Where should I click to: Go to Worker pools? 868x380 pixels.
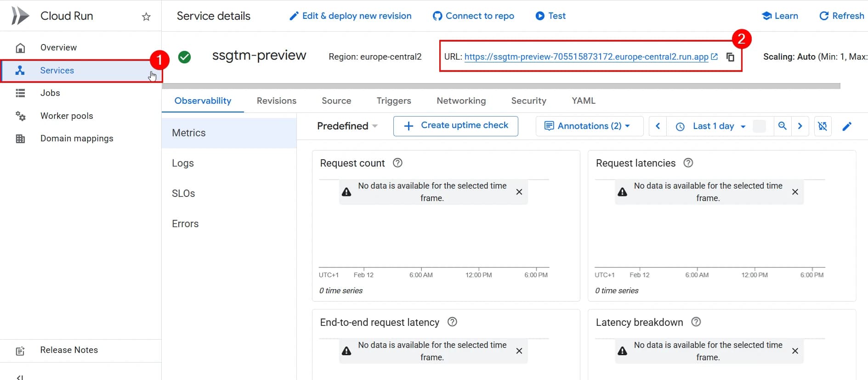[x=67, y=116]
